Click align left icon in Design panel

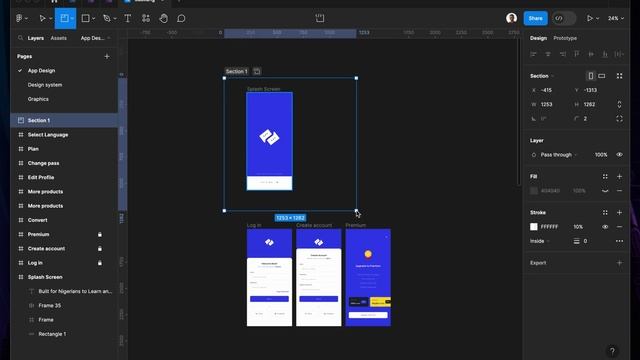[x=533, y=54]
